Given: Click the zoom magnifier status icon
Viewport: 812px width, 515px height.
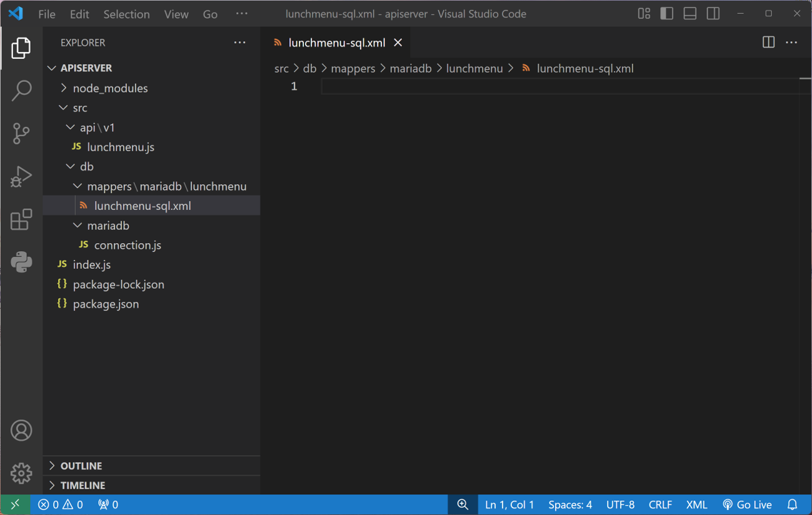Looking at the screenshot, I should (x=463, y=504).
